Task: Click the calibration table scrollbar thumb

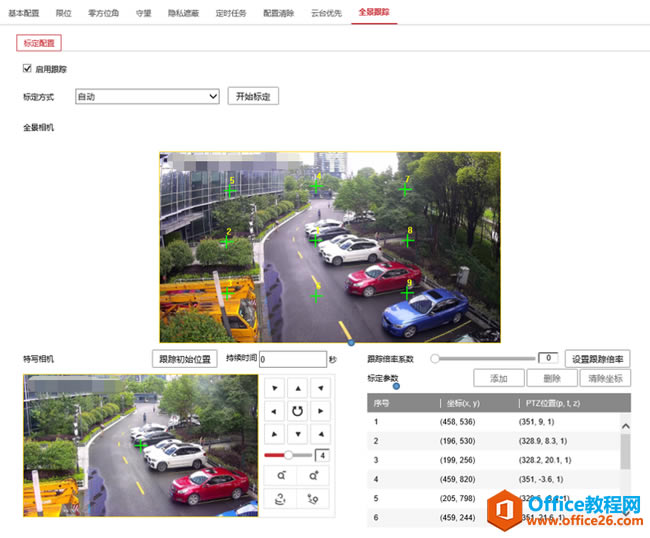Action: click(625, 452)
